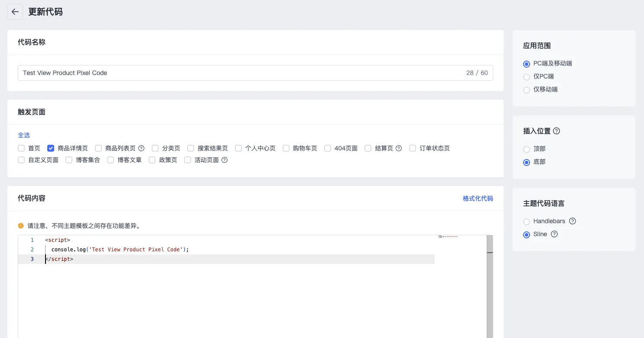Click help icon next to Sline
644x338 pixels.
pyautogui.click(x=554, y=234)
